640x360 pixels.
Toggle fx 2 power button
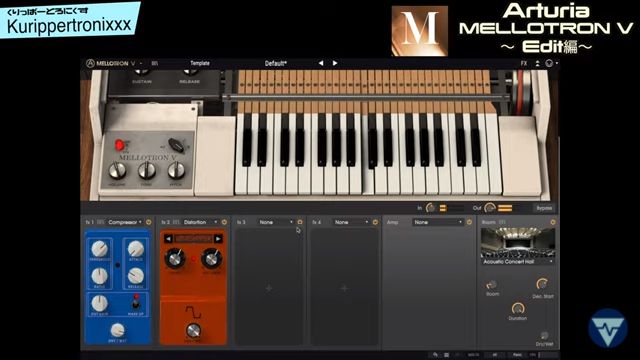click(x=224, y=222)
